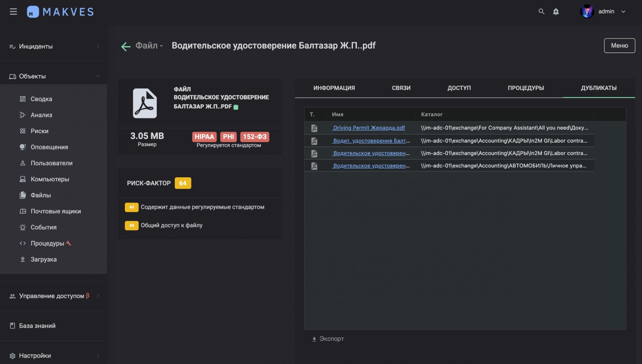Click Экспорт to export the duplicates
The image size is (642, 364).
point(328,339)
